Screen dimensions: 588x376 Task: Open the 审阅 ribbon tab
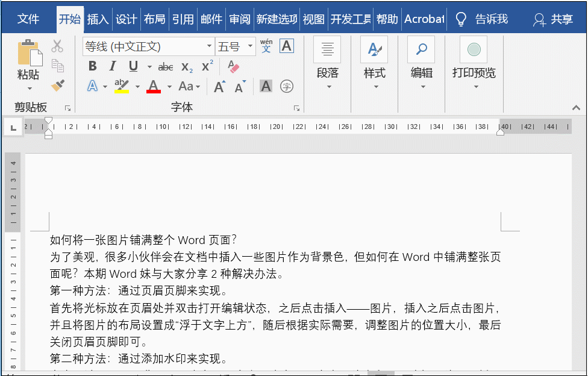point(239,19)
